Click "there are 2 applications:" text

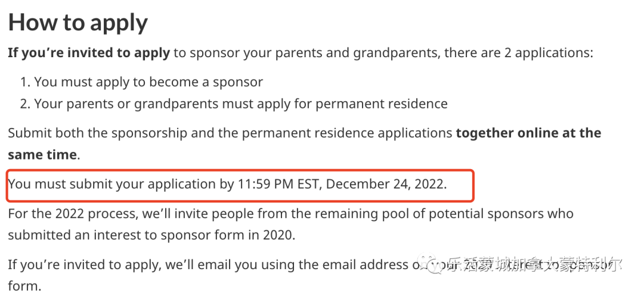519,53
